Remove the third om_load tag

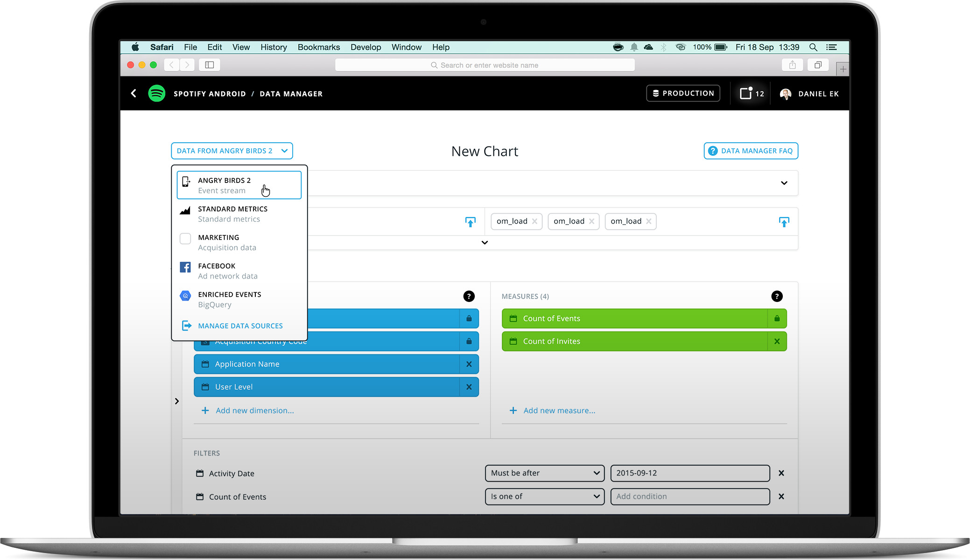coord(648,221)
